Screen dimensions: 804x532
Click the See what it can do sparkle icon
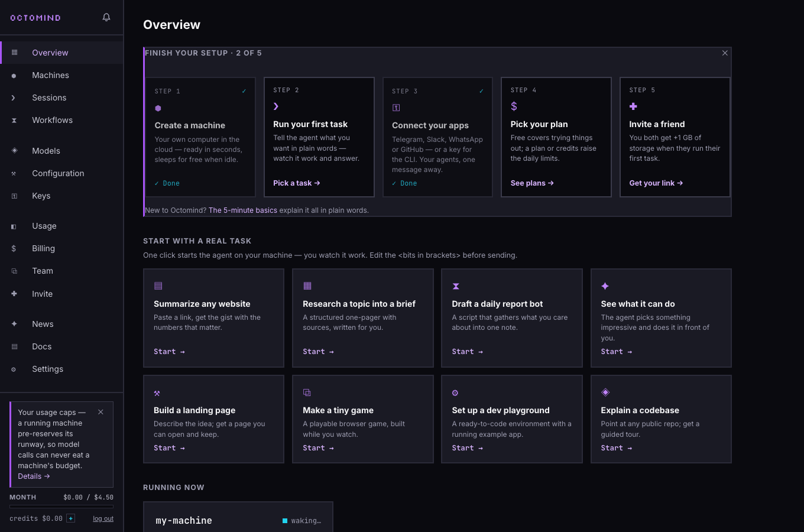605,286
